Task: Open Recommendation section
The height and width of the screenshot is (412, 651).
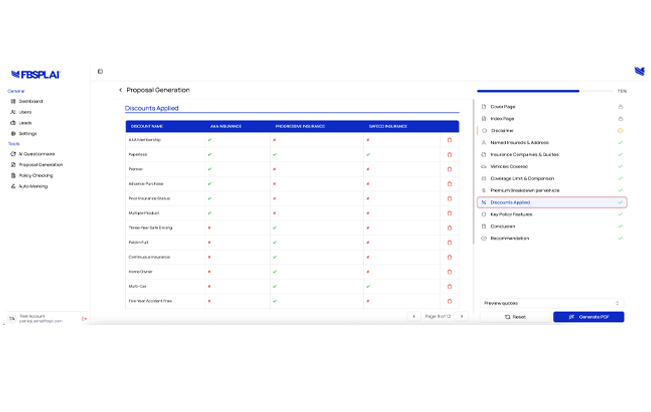Action: [x=552, y=239]
